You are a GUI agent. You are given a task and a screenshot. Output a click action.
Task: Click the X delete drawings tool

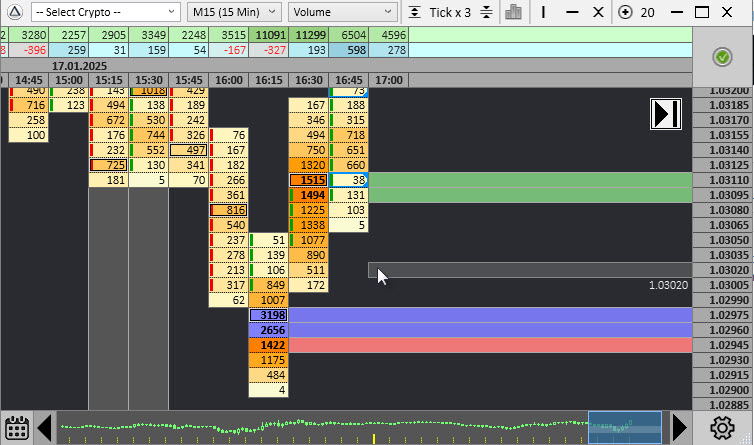tap(598, 12)
